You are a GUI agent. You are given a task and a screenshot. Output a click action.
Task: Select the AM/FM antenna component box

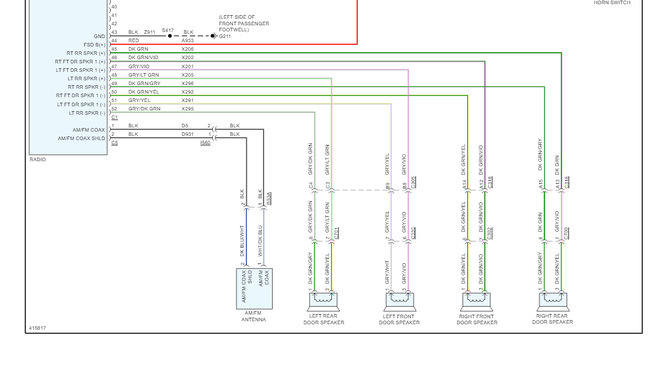point(254,289)
